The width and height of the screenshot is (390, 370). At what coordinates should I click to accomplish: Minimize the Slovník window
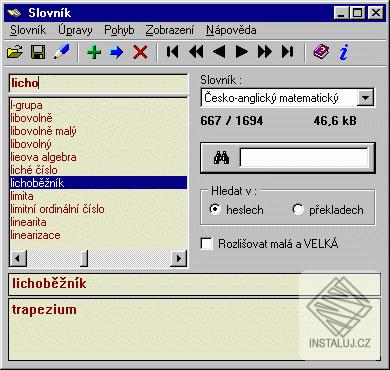341,13
